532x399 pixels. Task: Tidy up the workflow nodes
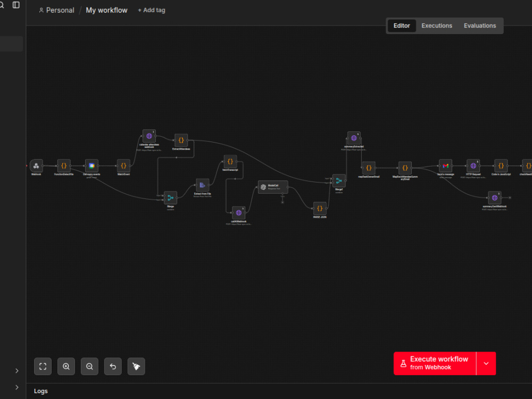point(136,367)
